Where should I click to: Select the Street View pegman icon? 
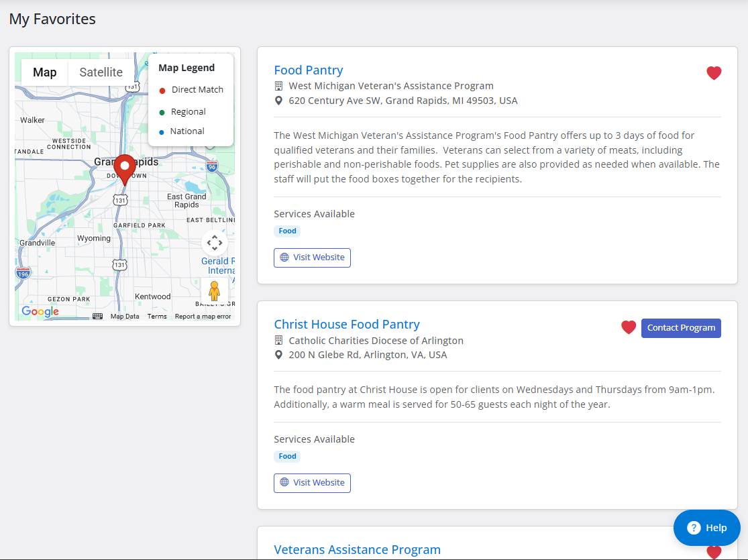pyautogui.click(x=214, y=290)
